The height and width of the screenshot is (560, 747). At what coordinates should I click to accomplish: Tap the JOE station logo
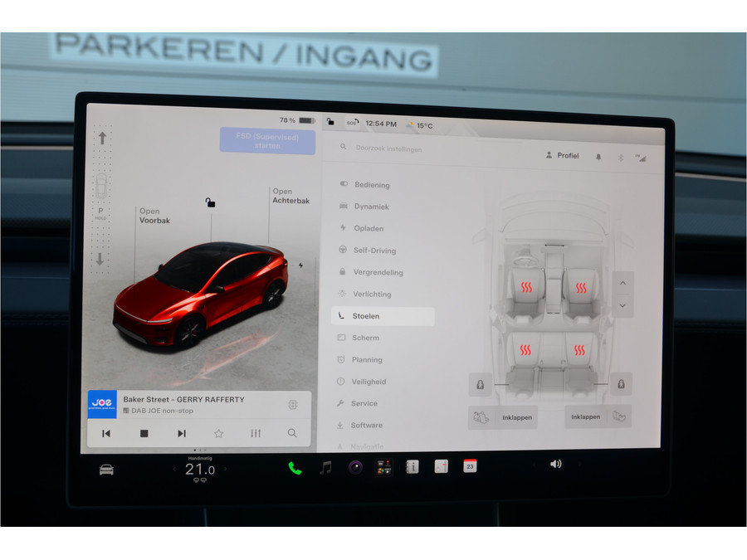pos(102,404)
